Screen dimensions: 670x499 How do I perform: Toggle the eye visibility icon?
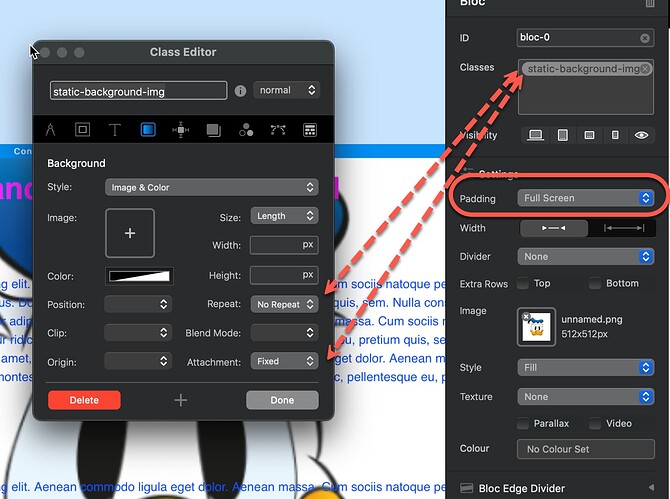click(x=641, y=135)
